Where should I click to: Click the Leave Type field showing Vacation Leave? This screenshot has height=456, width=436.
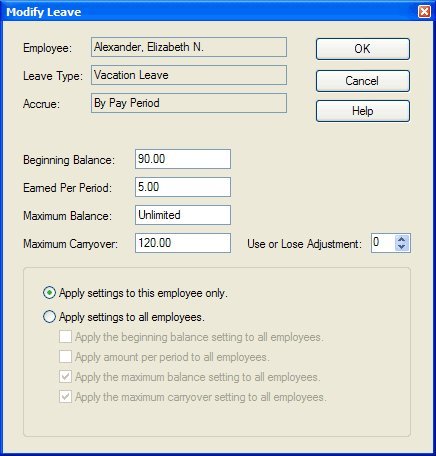[189, 75]
